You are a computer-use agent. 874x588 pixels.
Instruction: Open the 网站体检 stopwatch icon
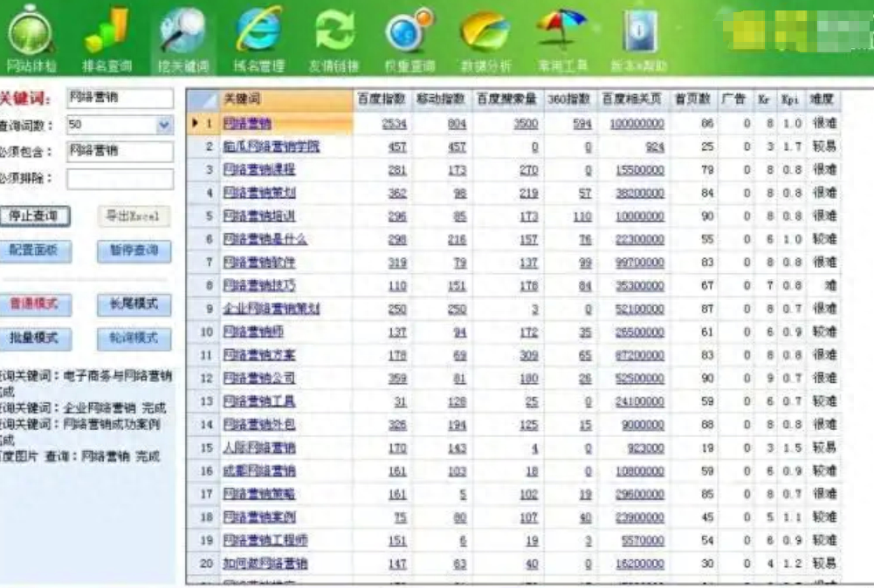[31, 33]
